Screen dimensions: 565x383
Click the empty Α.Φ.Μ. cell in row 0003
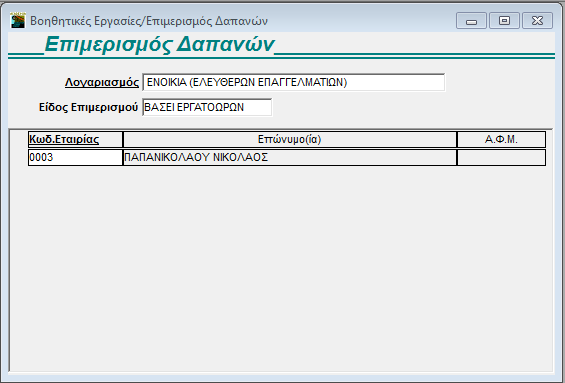click(501, 157)
